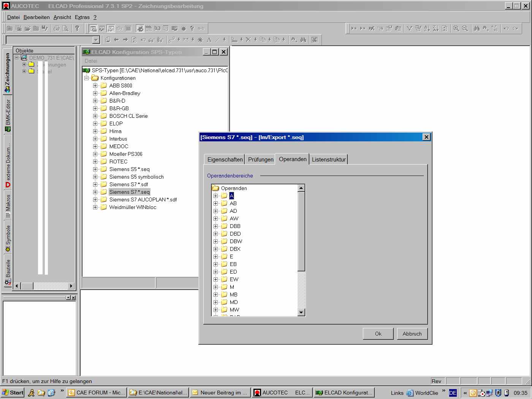
Task: Switch to the Eigenschaften tab in the dialog
Action: (x=225, y=160)
